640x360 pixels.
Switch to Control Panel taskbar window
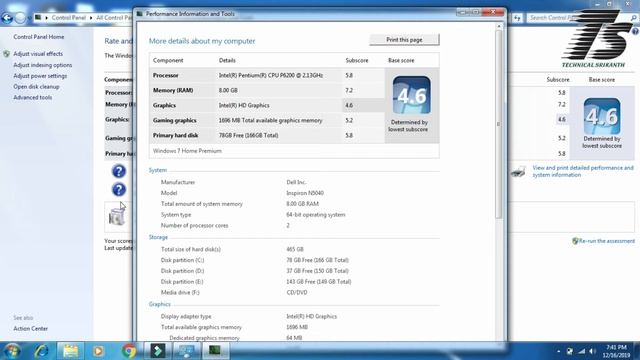pos(187,351)
